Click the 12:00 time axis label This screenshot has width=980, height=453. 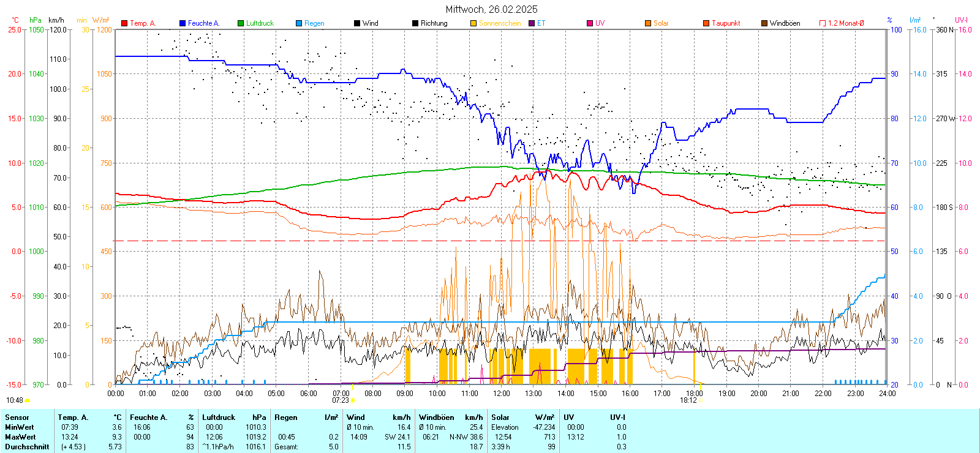tap(501, 394)
